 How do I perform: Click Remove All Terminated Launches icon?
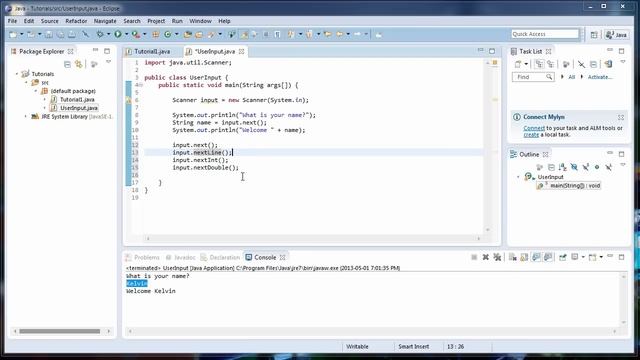tap(497, 257)
